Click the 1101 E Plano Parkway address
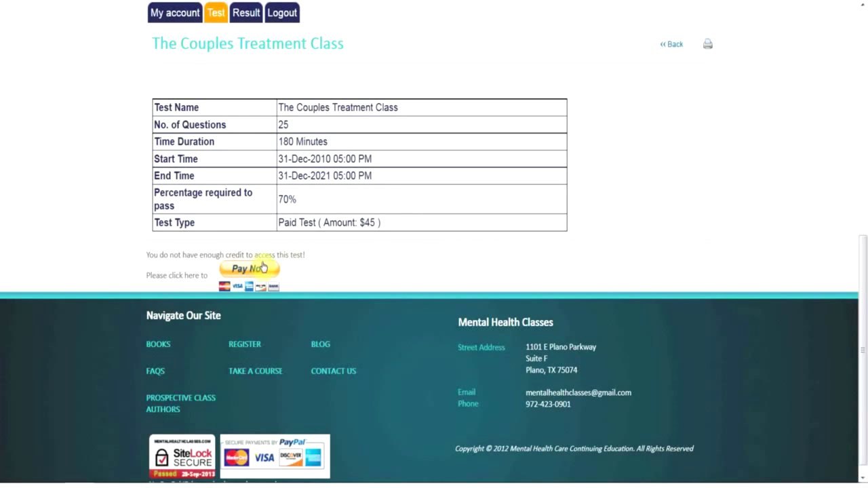868x488 pixels. [561, 347]
